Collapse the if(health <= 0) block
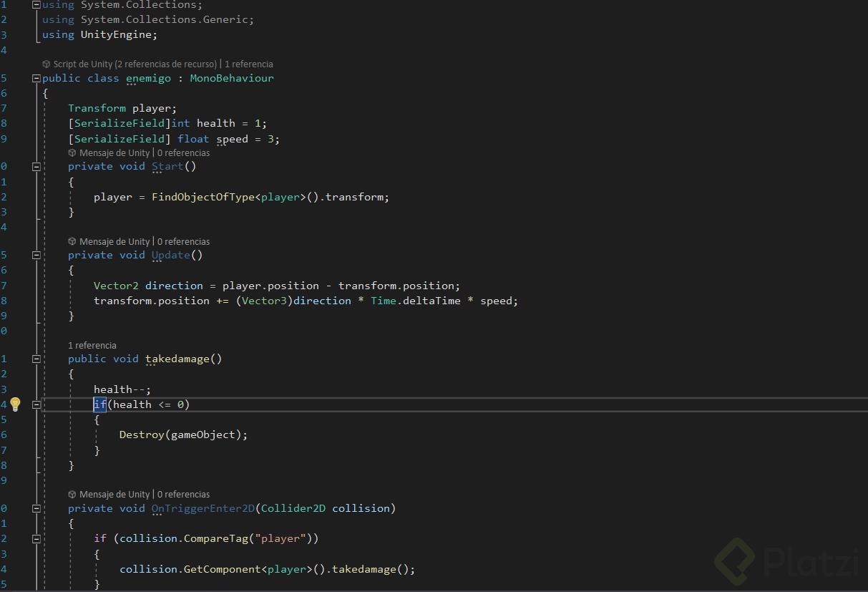The height and width of the screenshot is (592, 868). [x=36, y=404]
